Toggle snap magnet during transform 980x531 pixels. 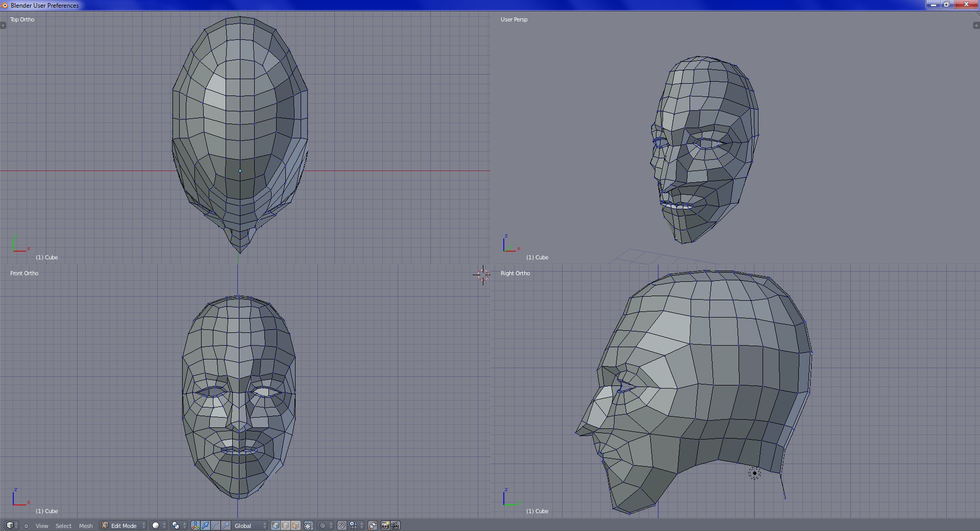point(342,526)
